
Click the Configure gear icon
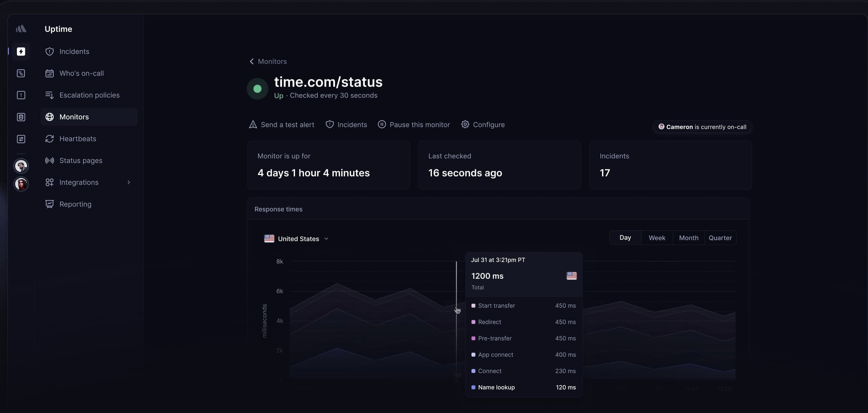click(465, 125)
